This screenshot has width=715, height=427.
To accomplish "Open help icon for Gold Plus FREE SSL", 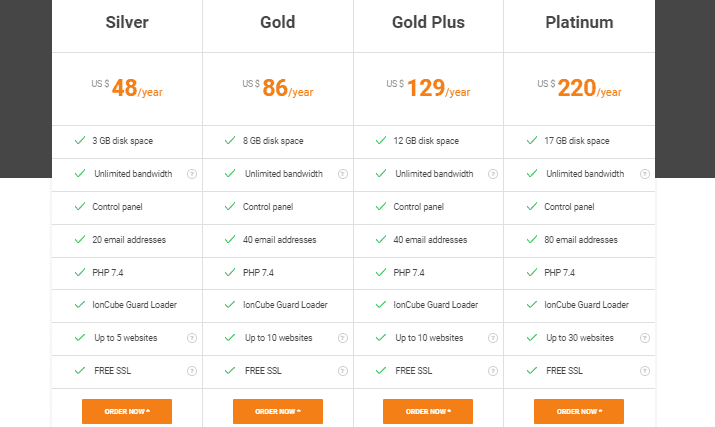I will 493,371.
